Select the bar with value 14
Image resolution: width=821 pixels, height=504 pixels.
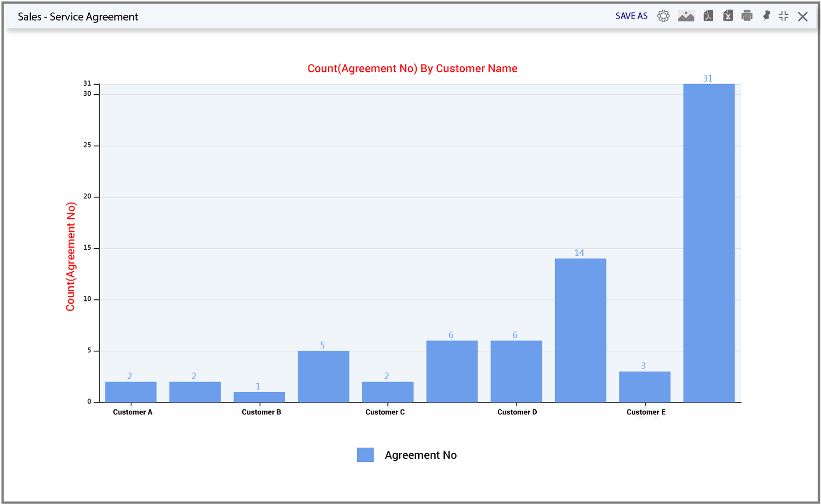click(580, 330)
